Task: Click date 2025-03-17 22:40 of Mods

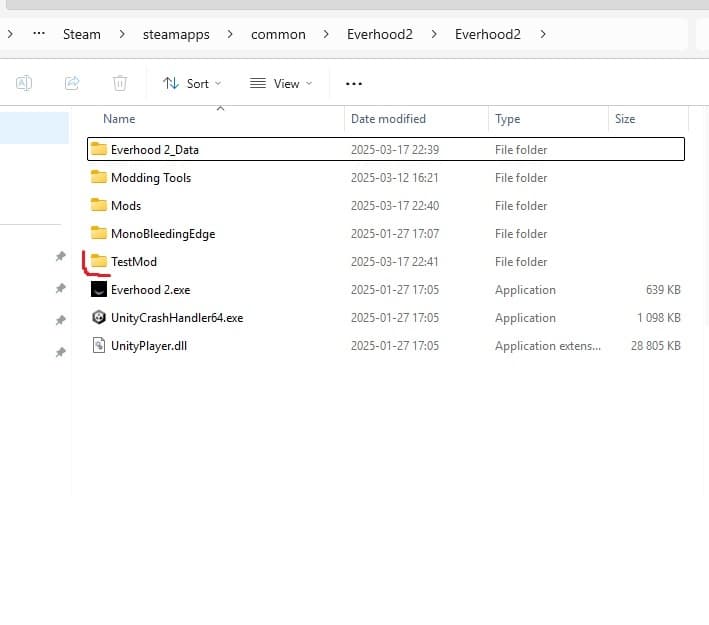Action: [395, 206]
